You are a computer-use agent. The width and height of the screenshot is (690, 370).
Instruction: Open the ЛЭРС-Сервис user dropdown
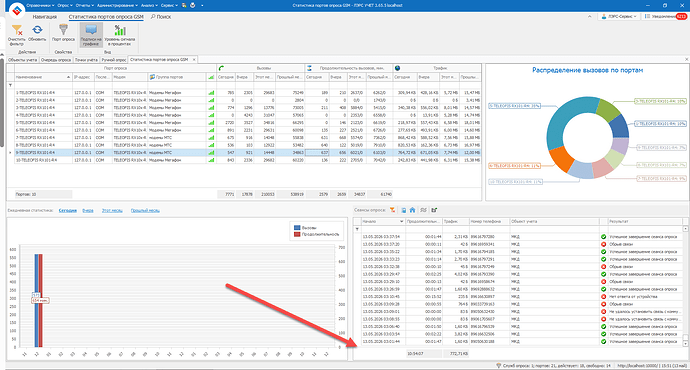click(619, 16)
